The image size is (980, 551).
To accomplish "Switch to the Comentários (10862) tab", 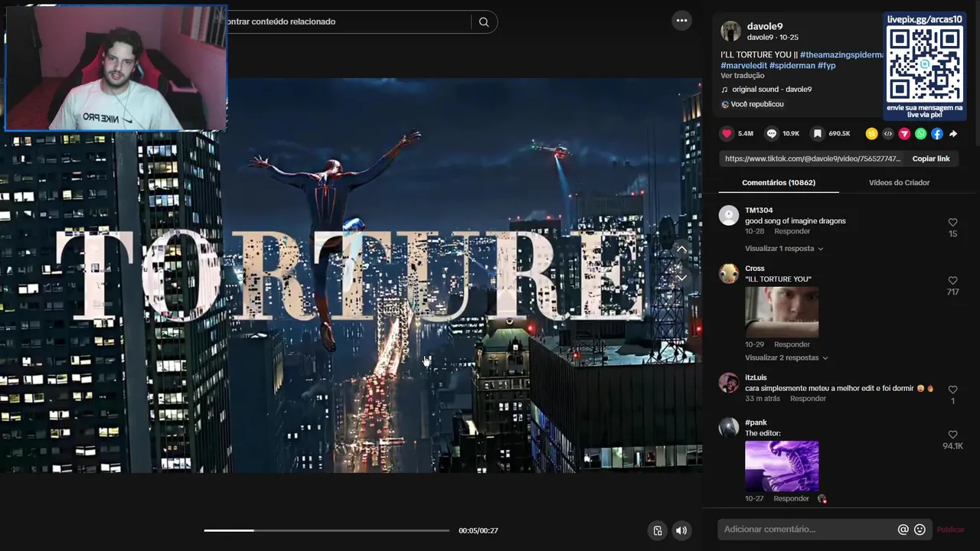I will click(x=779, y=183).
